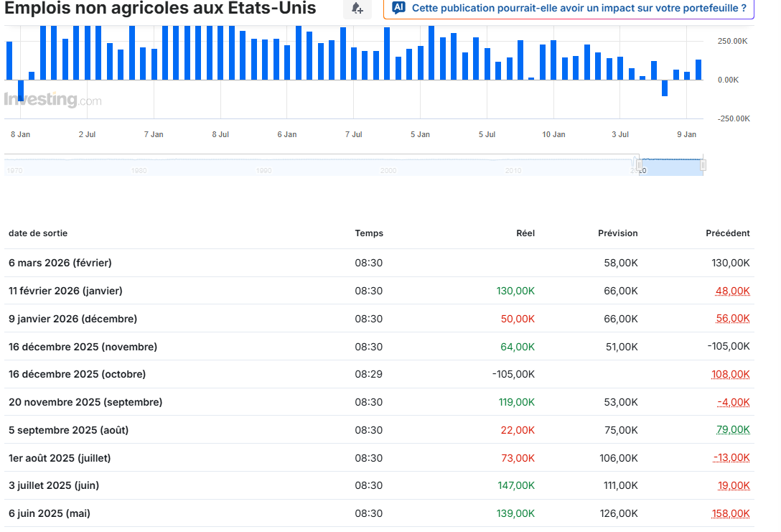This screenshot has width=781, height=532.
Task: Open the 6 mars 2026 (février) release row
Action: (x=379, y=263)
